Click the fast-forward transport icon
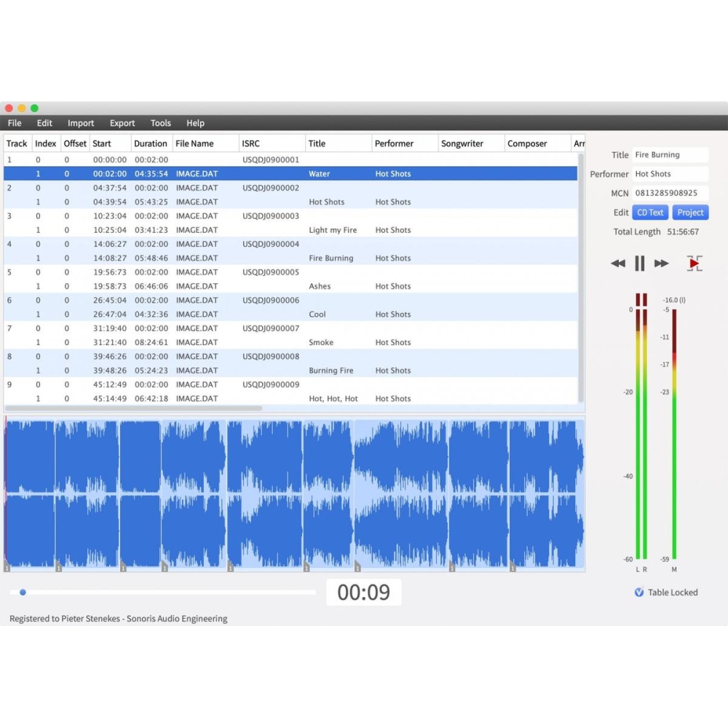 click(x=662, y=263)
